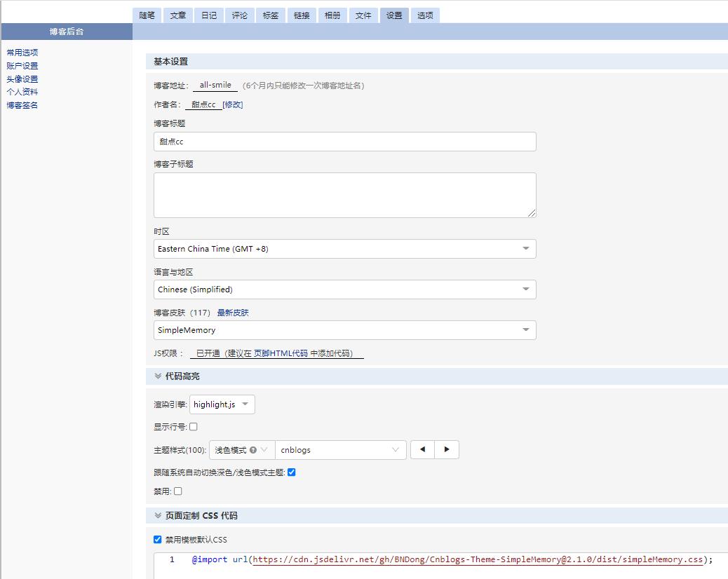The image size is (728, 579).
Task: Open 常用选项 in the sidebar
Action: [x=22, y=53]
